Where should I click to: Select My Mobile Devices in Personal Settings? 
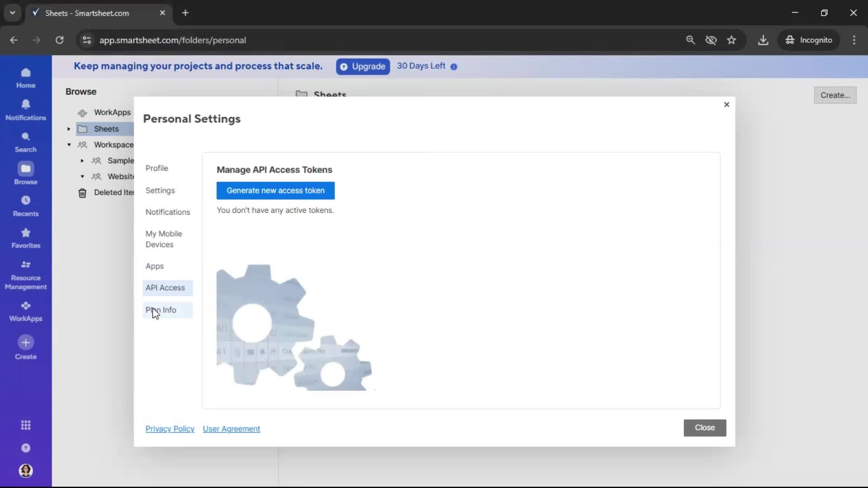click(x=164, y=239)
